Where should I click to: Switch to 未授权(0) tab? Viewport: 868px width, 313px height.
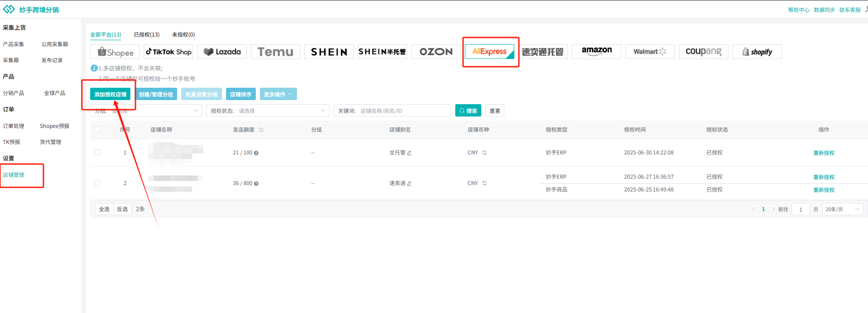click(183, 35)
